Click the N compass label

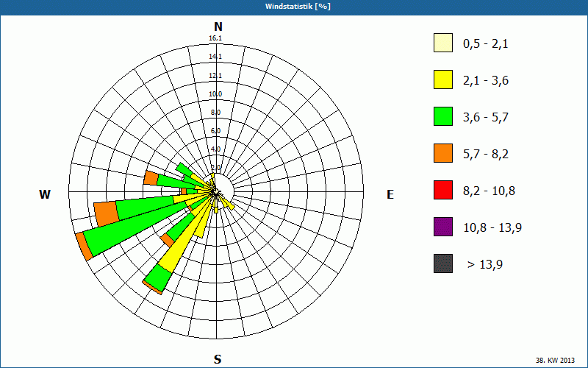coord(218,26)
